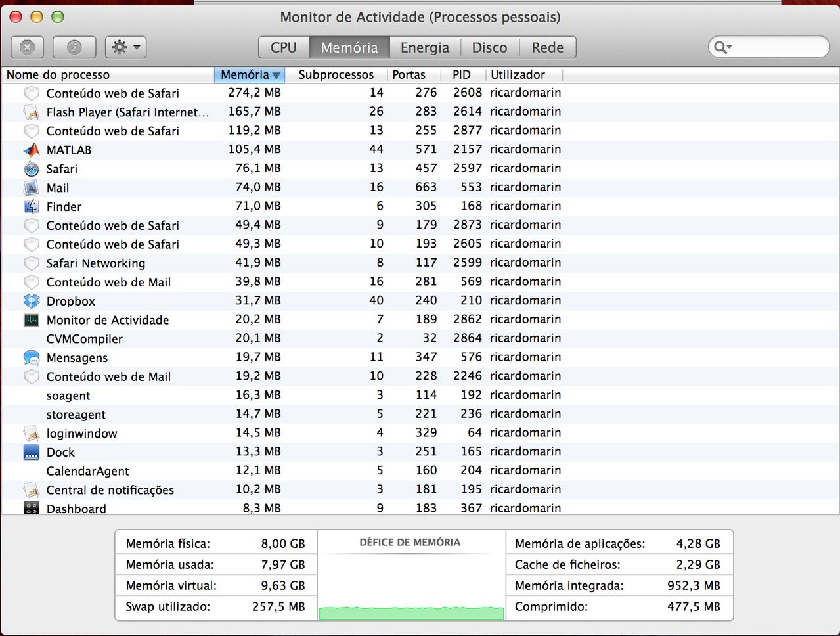840x636 pixels.
Task: Click the Safari compass icon
Action: point(32,169)
